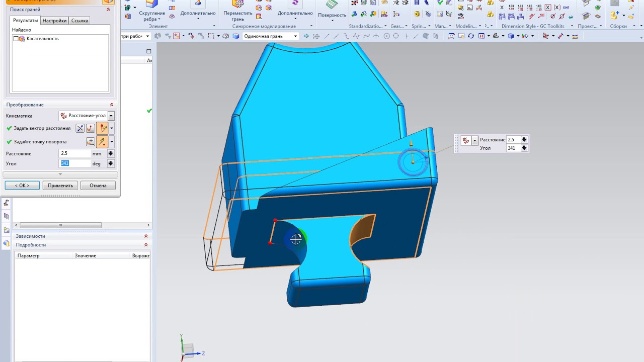This screenshot has width=644, height=362.
Task: Switch to the Настройки tab
Action: [x=54, y=21]
